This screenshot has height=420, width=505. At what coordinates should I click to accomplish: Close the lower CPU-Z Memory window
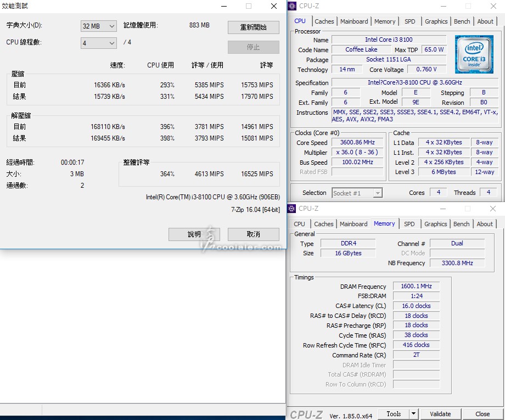[493, 209]
